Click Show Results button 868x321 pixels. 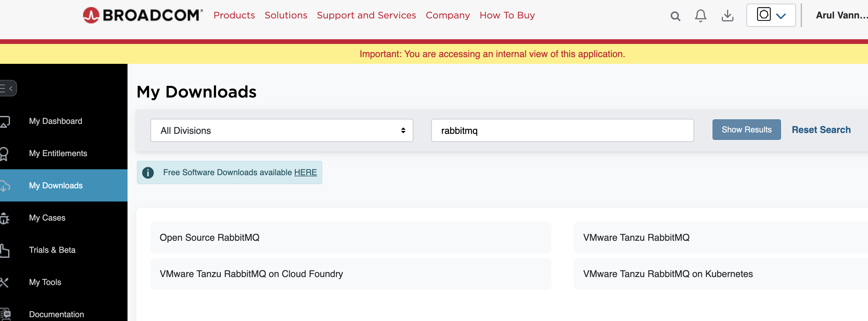tap(746, 130)
